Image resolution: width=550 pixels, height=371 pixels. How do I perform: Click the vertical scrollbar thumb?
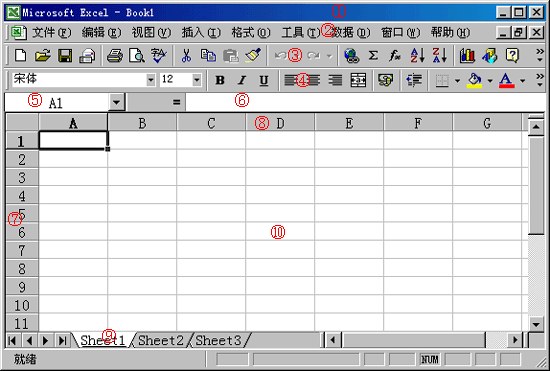[536, 185]
